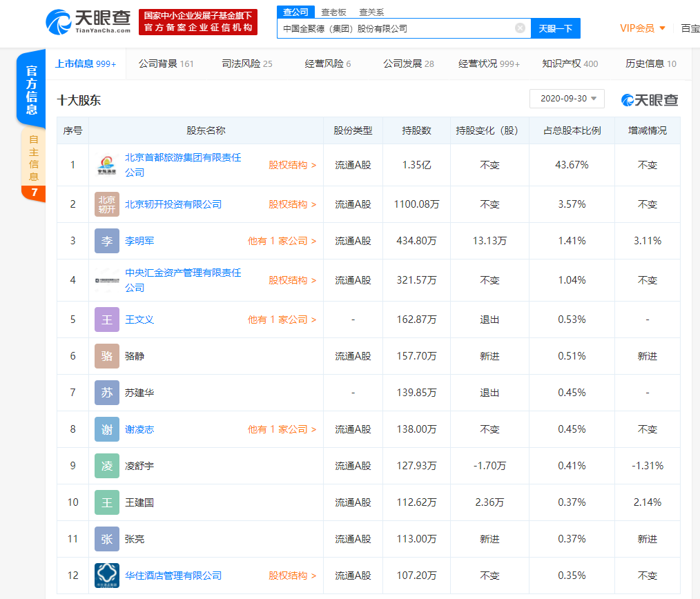Click the 百宝 link at top right

[690, 28]
